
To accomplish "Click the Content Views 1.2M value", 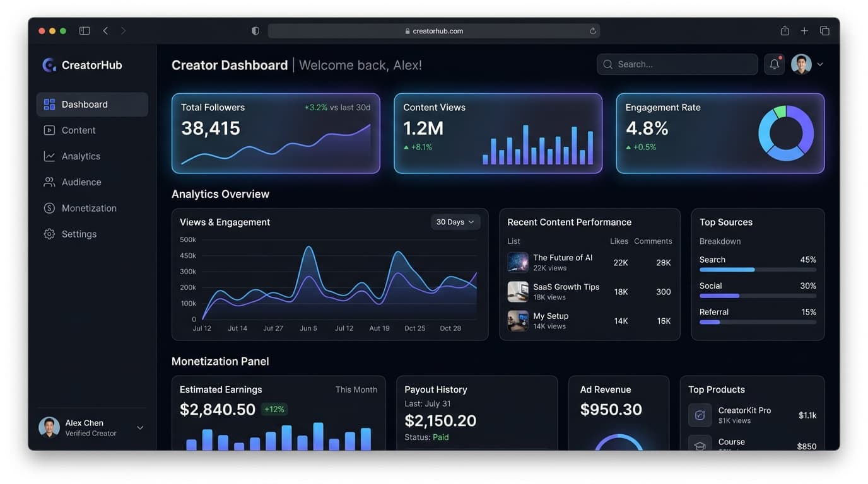I will 423,128.
